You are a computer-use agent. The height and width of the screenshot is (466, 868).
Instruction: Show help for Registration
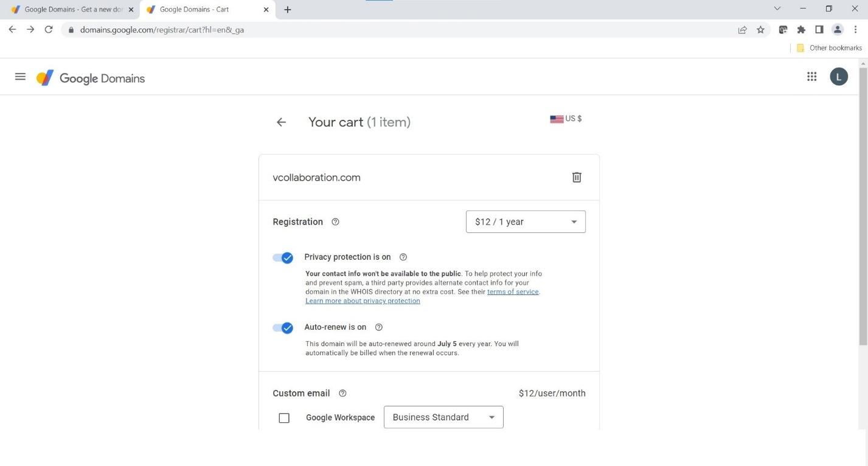(335, 222)
